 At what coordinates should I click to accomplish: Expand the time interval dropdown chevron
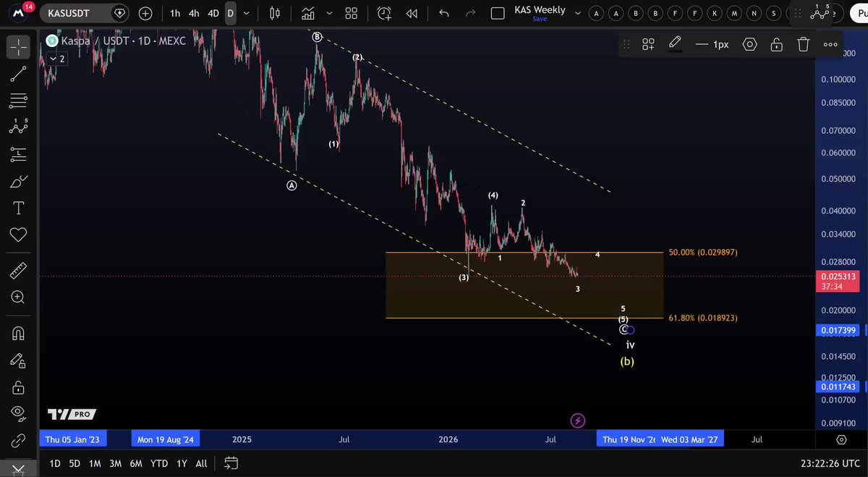(247, 13)
